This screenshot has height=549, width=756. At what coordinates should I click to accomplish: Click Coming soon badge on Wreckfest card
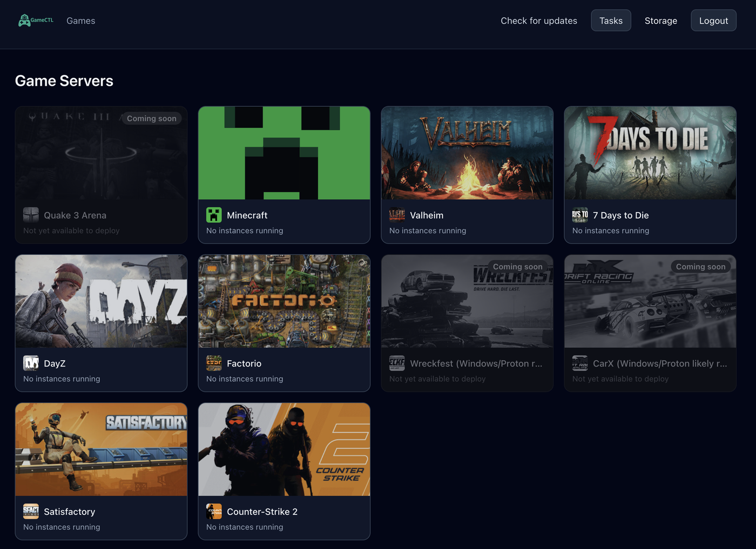pyautogui.click(x=518, y=267)
